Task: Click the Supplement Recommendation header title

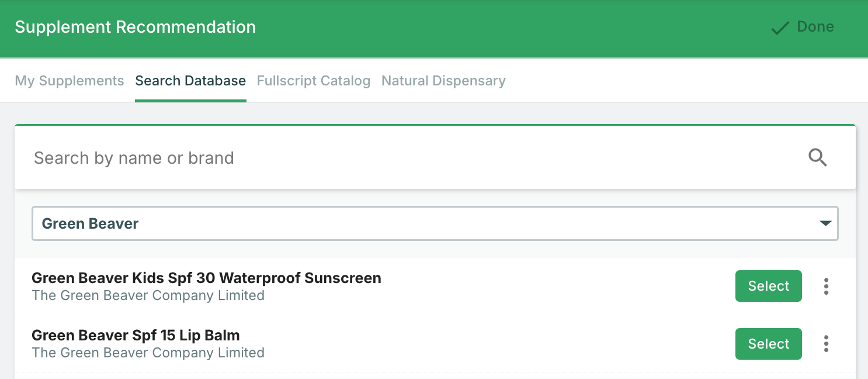Action: 136,27
